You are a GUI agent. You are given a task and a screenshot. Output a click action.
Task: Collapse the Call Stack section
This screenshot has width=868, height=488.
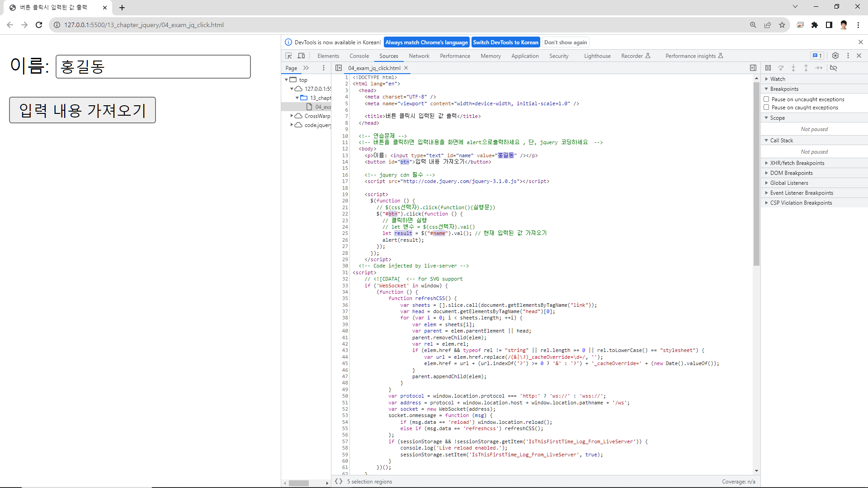pyautogui.click(x=781, y=141)
